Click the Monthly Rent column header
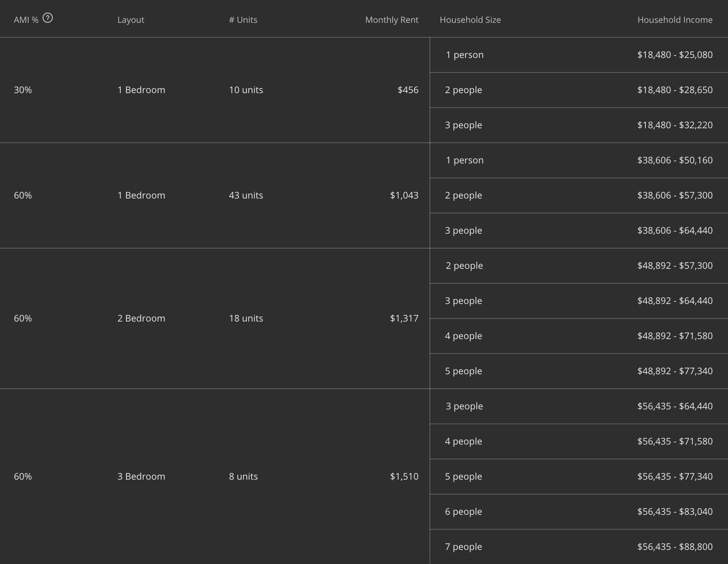Viewport: 728px width, 564px height. pos(391,20)
